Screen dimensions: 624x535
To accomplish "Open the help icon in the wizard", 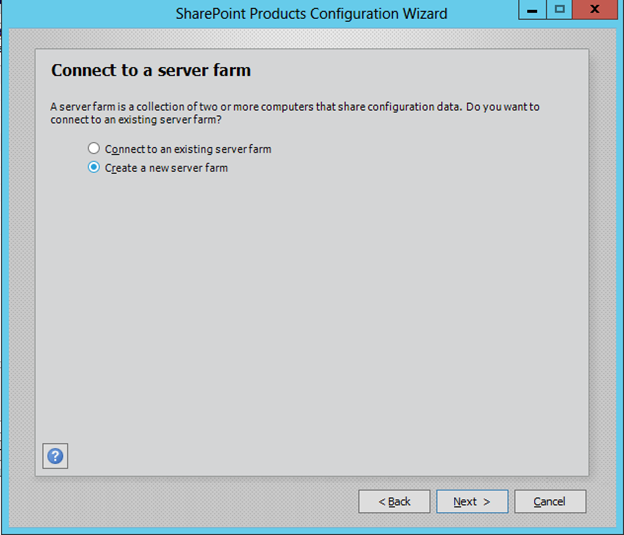I will (56, 456).
